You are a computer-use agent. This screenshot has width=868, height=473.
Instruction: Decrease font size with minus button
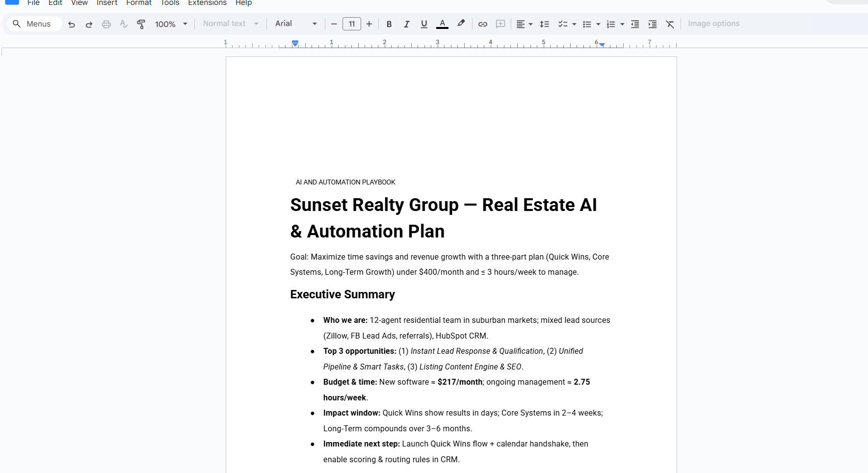pos(334,24)
